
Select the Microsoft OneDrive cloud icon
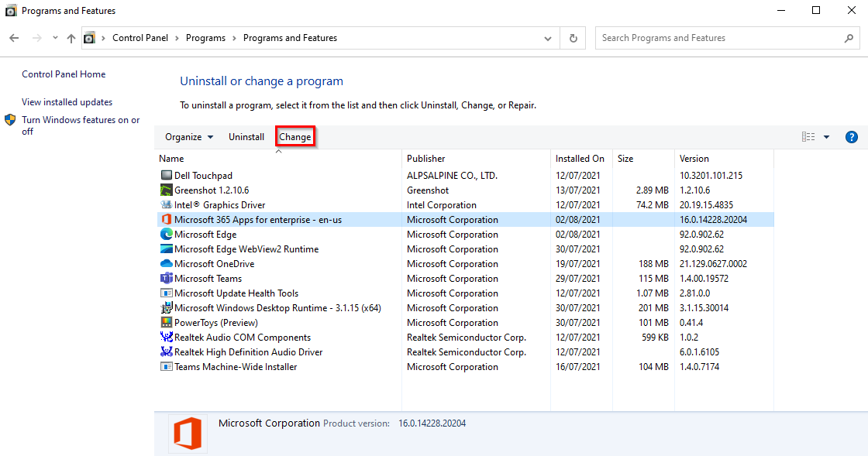pyautogui.click(x=166, y=264)
